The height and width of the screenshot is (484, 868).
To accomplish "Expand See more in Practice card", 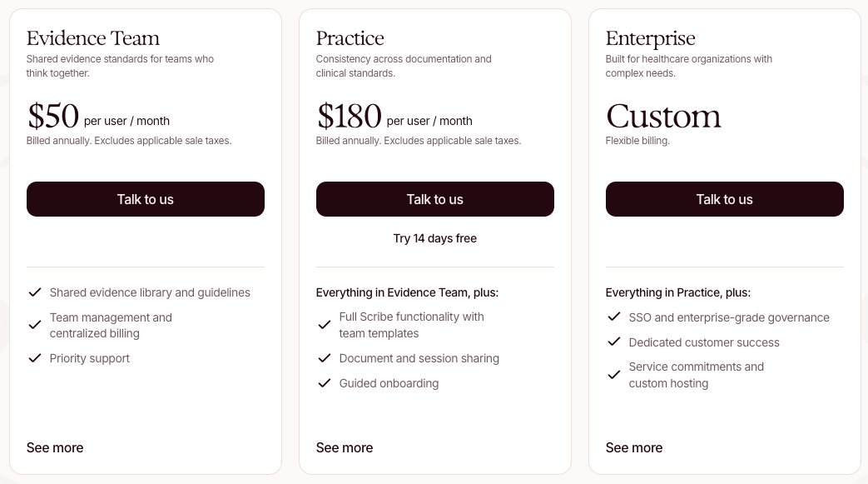I will pyautogui.click(x=345, y=447).
